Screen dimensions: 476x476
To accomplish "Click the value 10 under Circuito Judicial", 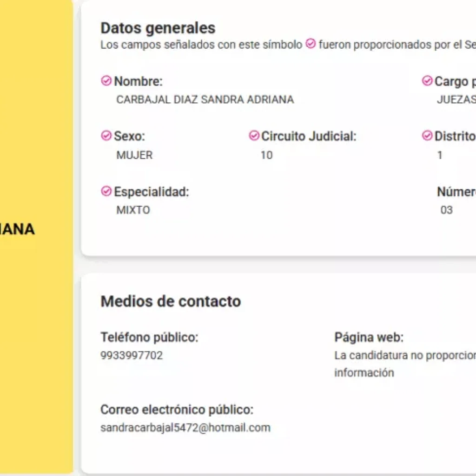I will 267,155.
